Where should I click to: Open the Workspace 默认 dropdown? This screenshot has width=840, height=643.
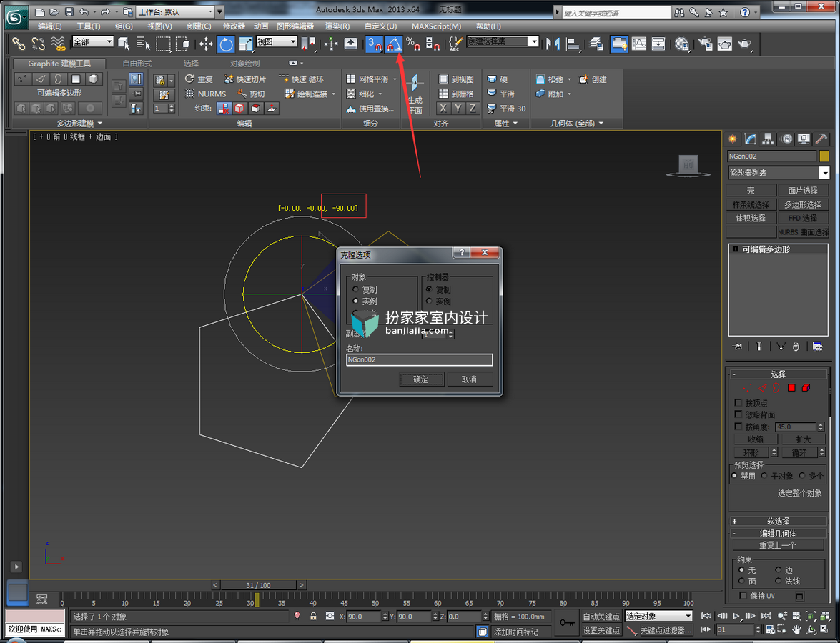(174, 11)
